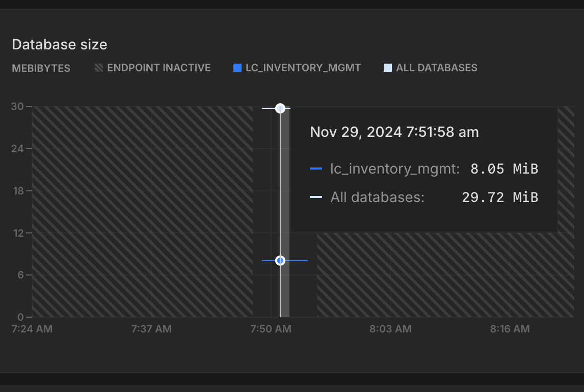584x392 pixels.
Task: Select the All databases data point marker
Action: [x=280, y=108]
